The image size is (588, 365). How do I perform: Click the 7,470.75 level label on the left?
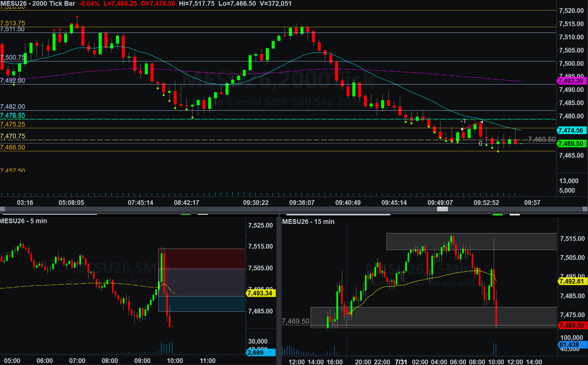[13, 136]
